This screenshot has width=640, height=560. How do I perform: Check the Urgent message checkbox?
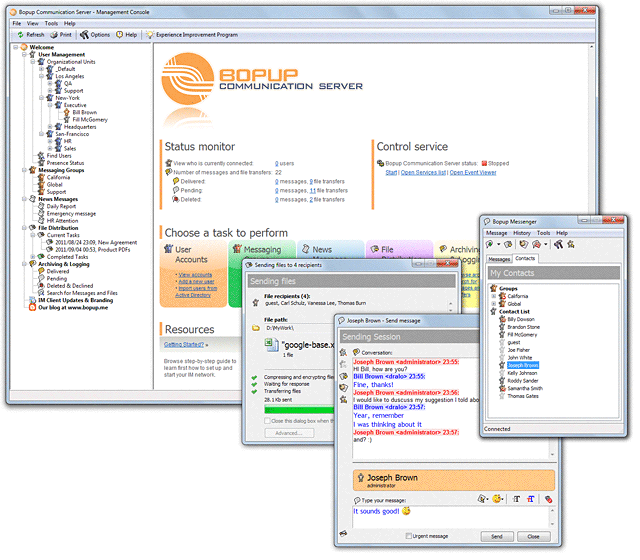(x=408, y=536)
